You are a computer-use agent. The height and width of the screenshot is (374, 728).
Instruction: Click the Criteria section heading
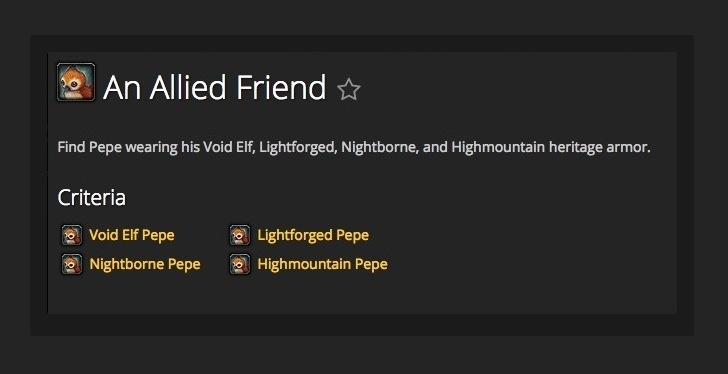click(91, 198)
